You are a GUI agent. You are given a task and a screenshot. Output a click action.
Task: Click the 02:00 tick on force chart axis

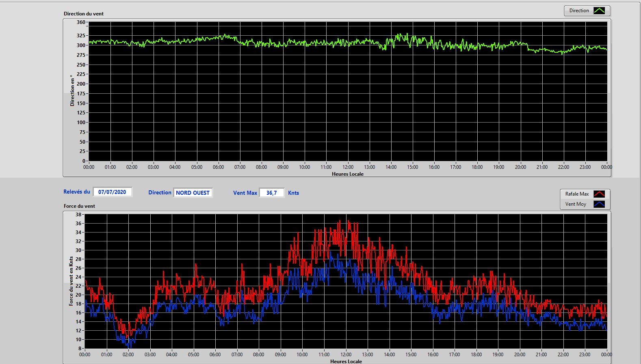coord(128,354)
